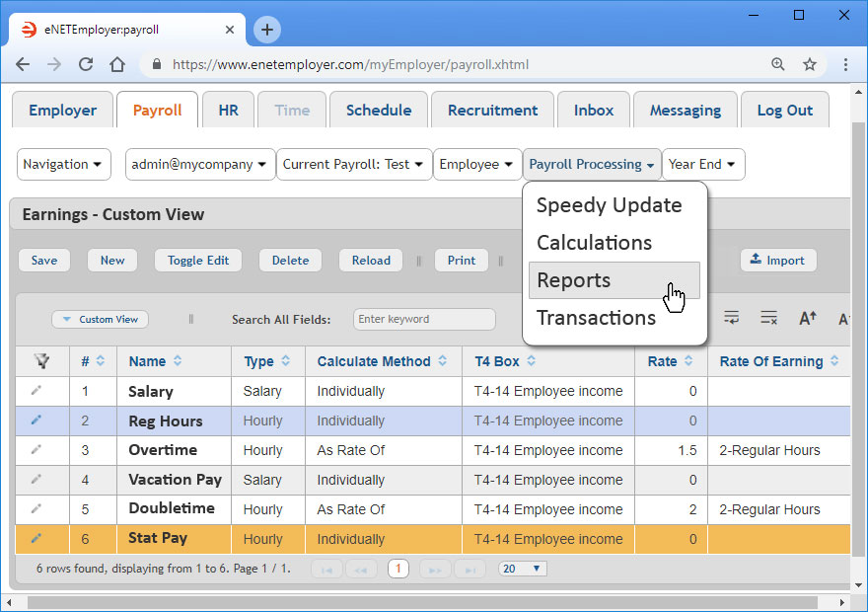Click the browser forward arrow
The image size is (868, 612).
[x=54, y=64]
